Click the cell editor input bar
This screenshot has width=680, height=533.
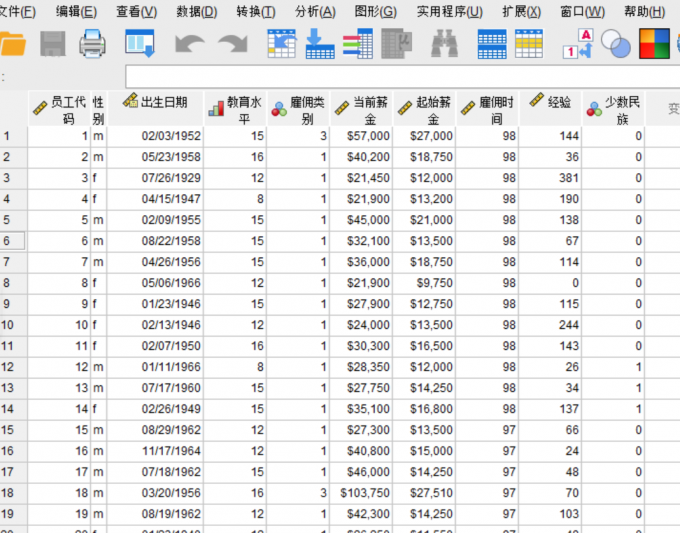pos(400,76)
